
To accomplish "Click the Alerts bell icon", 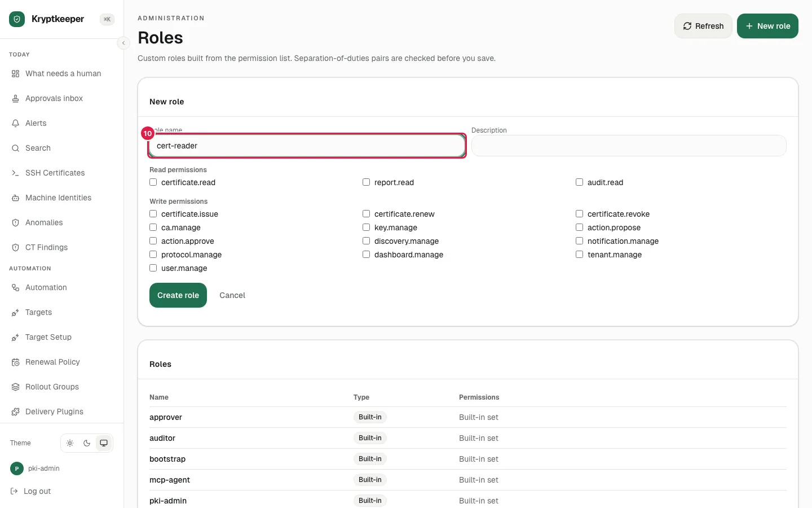I will pos(15,124).
